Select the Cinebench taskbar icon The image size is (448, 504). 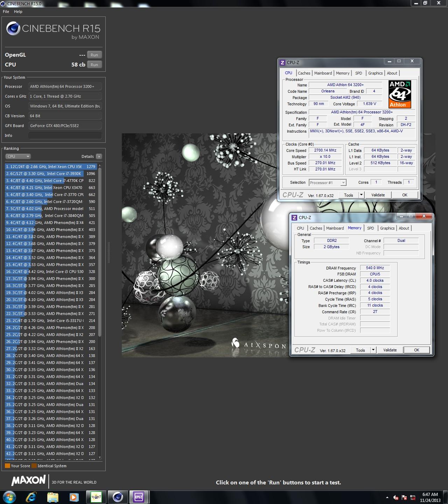coord(118,497)
